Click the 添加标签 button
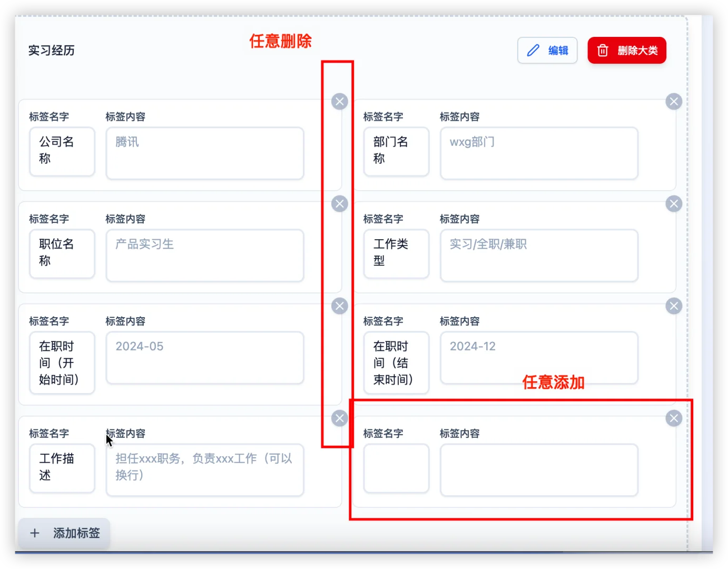Image resolution: width=728 pixels, height=569 pixels. point(64,533)
